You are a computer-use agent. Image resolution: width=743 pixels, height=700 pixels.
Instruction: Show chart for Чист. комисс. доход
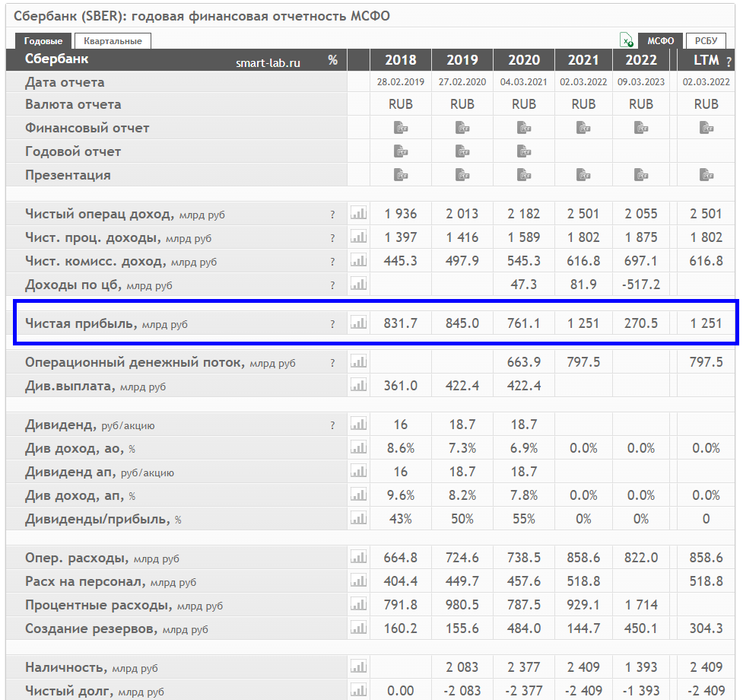click(359, 261)
